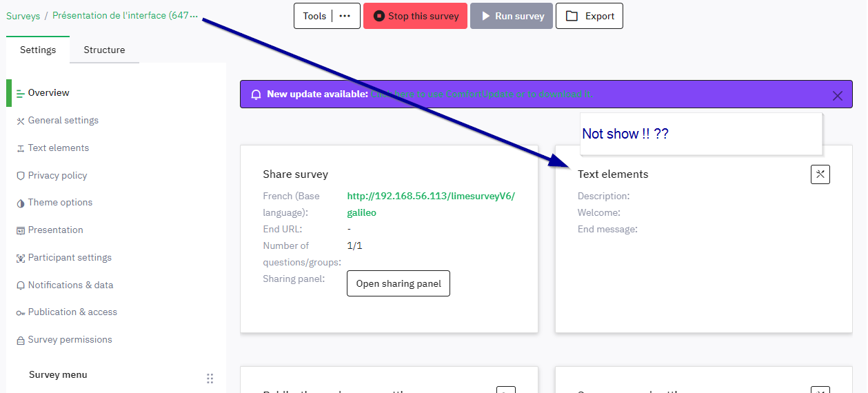The width and height of the screenshot is (868, 393).
Task: Click the Description label in Text elements card
Action: click(603, 196)
